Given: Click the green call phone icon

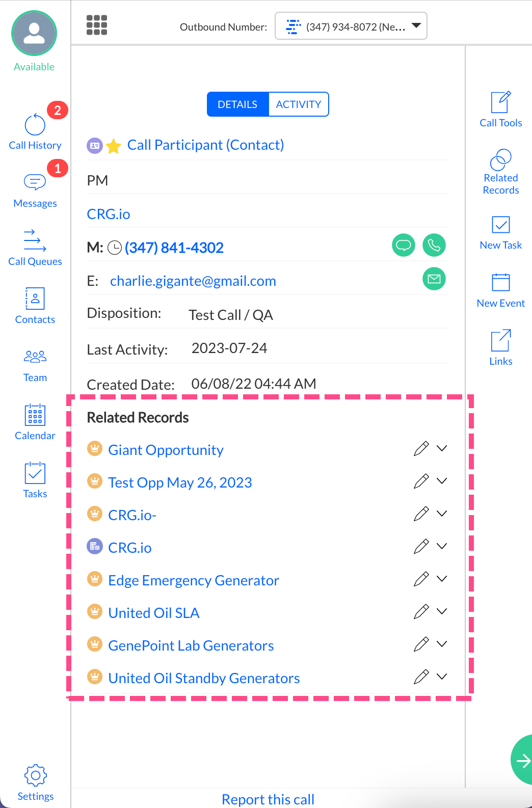Looking at the screenshot, I should [x=434, y=246].
